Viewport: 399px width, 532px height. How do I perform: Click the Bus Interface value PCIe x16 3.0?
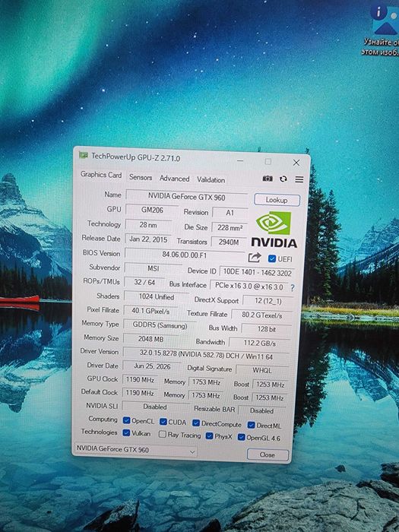pyautogui.click(x=249, y=286)
